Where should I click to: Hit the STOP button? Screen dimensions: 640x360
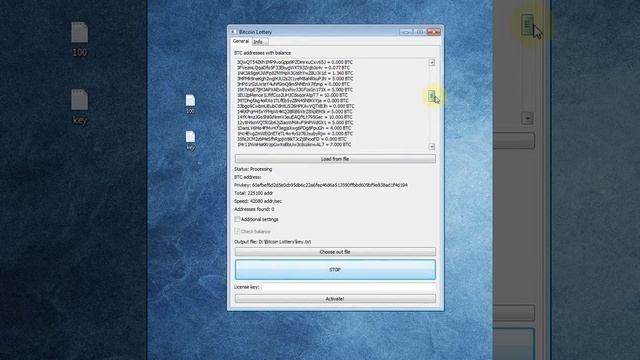[x=335, y=270]
